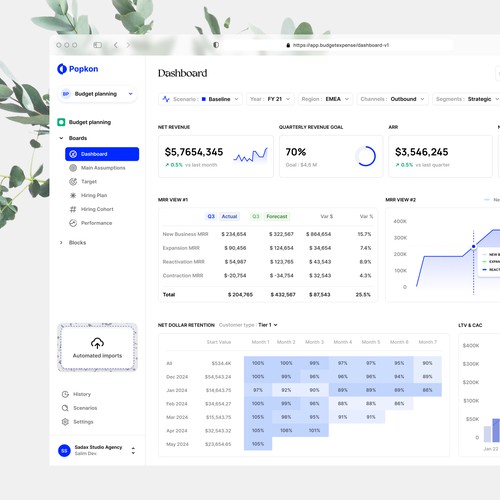Click the Total $ 432,567 forecast value
This screenshot has width=500, height=500.
click(x=283, y=295)
